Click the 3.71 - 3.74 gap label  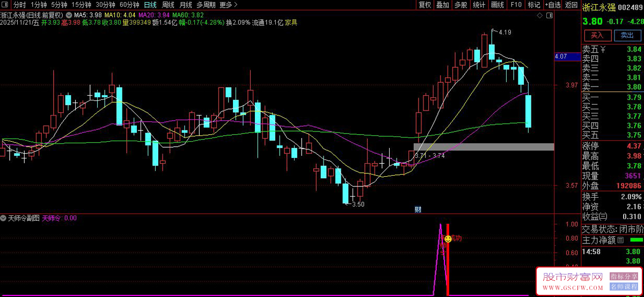[x=429, y=156]
